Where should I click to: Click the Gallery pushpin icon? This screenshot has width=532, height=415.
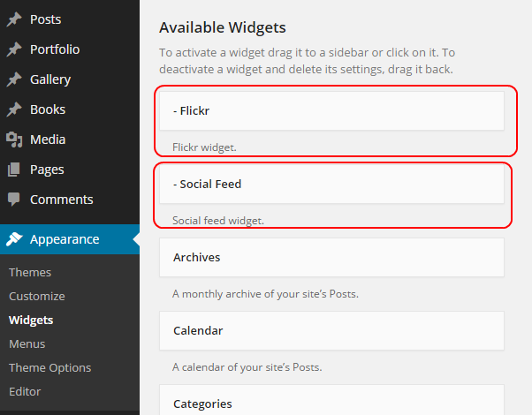(x=14, y=79)
